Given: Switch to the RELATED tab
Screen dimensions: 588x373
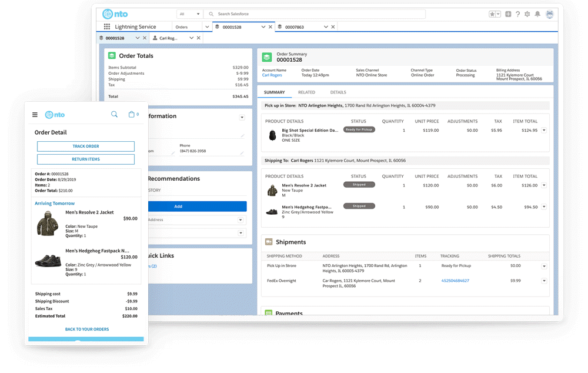Looking at the screenshot, I should 306,92.
